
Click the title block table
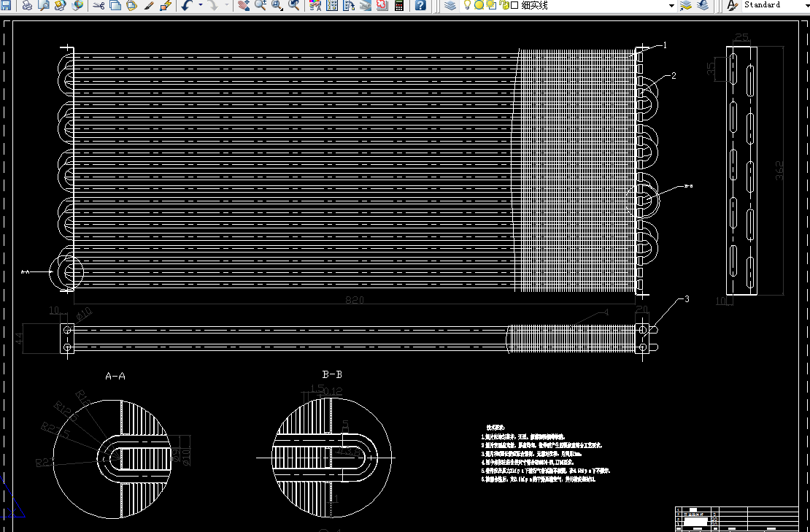coord(737,519)
